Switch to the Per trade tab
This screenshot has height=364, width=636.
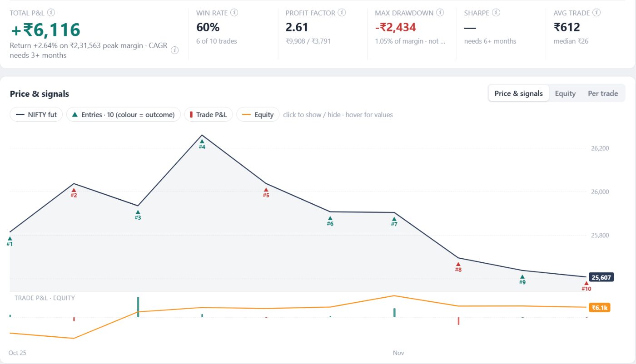603,93
